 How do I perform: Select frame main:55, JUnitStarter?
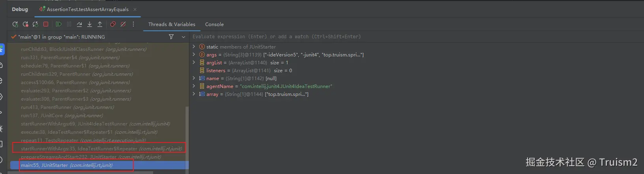click(x=99, y=165)
